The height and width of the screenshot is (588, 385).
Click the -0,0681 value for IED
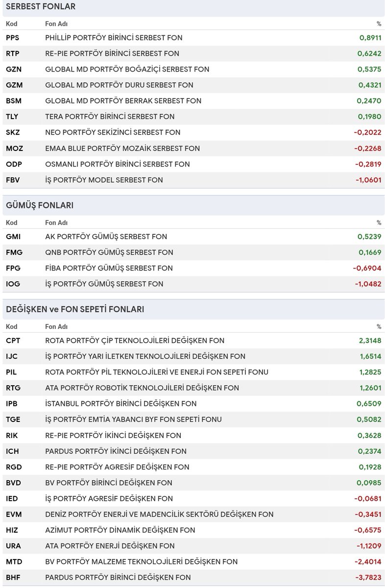368,498
